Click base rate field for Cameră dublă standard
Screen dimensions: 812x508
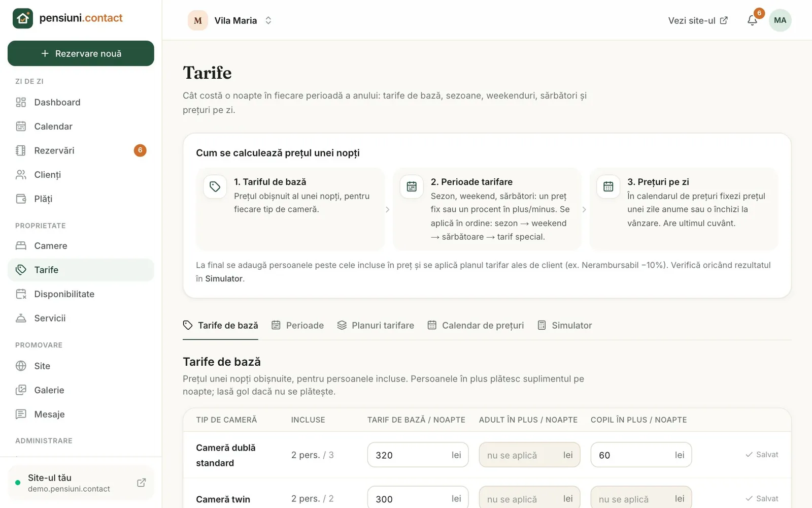[x=418, y=455]
